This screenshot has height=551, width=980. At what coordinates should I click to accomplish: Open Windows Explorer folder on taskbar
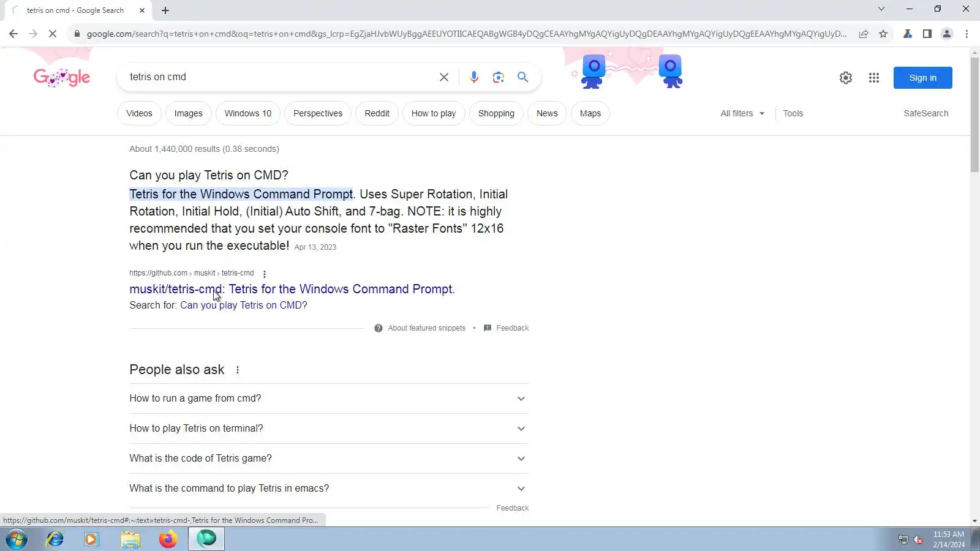[x=130, y=539]
